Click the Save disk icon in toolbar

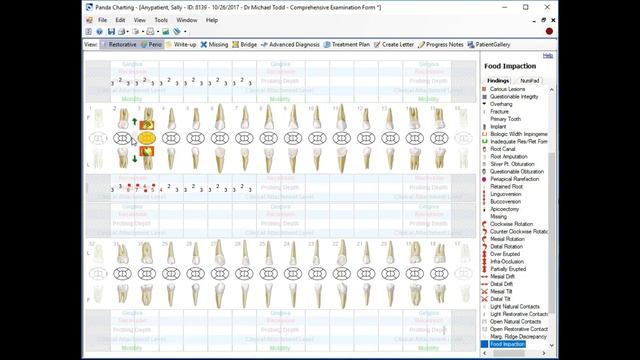[111, 31]
